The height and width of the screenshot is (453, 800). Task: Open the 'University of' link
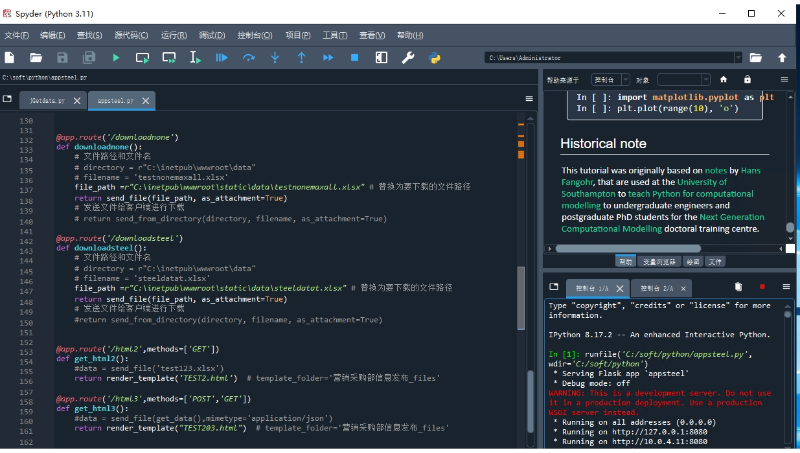tap(702, 182)
